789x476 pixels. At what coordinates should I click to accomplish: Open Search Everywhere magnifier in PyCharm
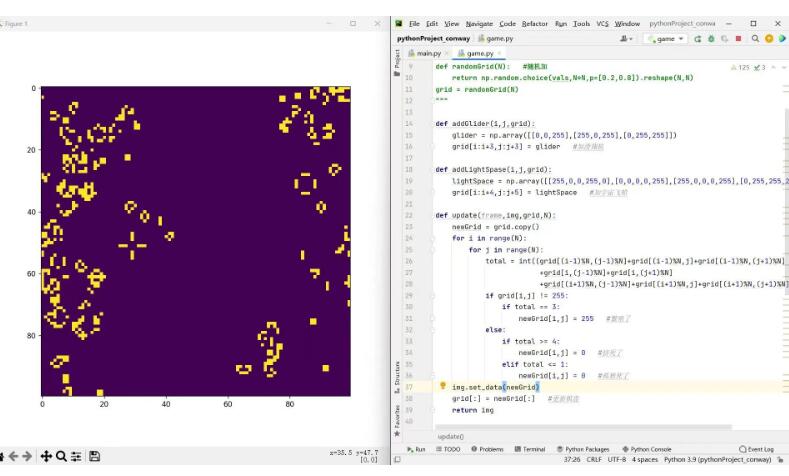click(756, 38)
